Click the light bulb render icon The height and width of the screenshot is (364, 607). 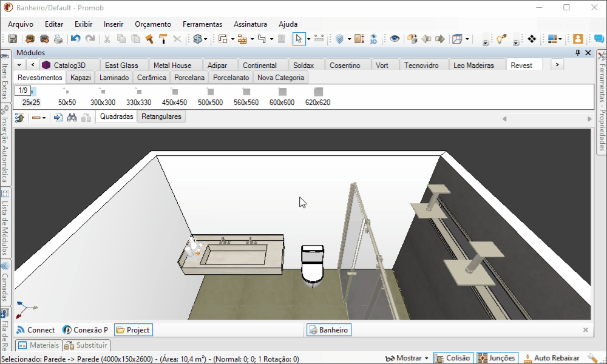pyautogui.click(x=501, y=39)
